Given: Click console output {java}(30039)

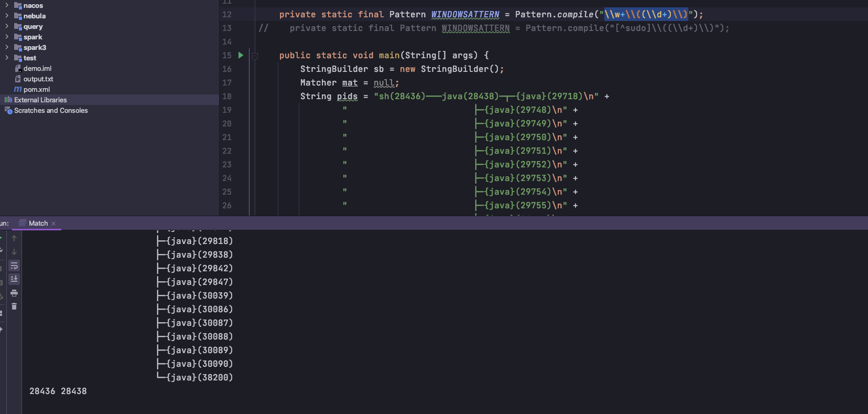Looking at the screenshot, I should [x=199, y=296].
